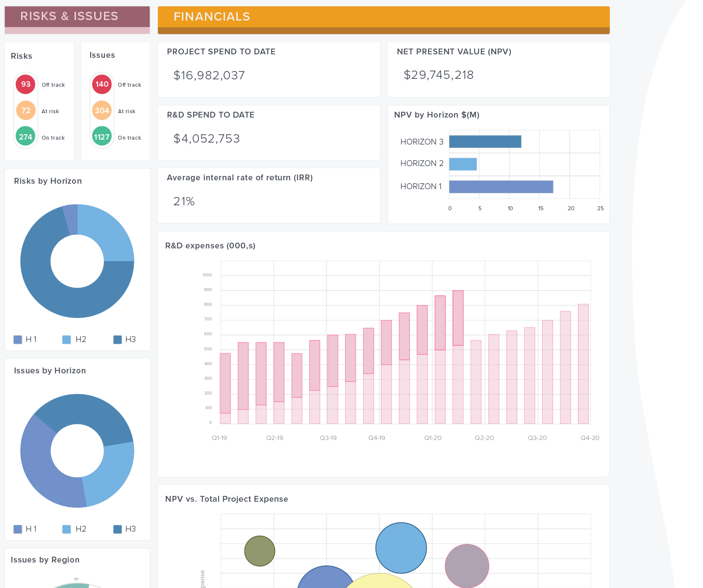Click the red 140 Off track issues badge
Image resolution: width=703 pixels, height=588 pixels.
point(102,84)
